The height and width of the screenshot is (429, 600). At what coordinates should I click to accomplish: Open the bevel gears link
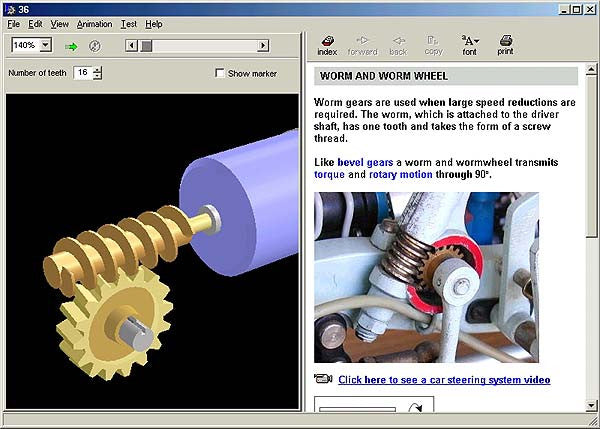tap(366, 162)
